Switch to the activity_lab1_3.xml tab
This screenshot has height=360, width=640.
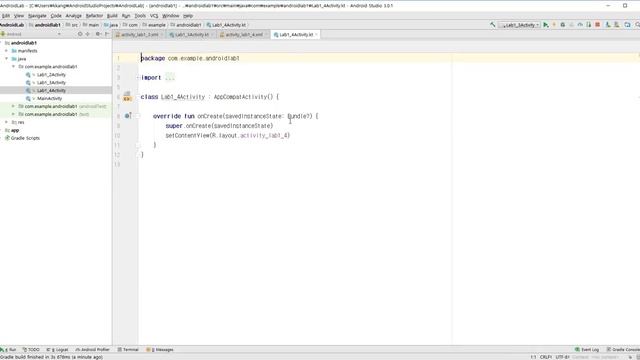pyautogui.click(x=139, y=35)
